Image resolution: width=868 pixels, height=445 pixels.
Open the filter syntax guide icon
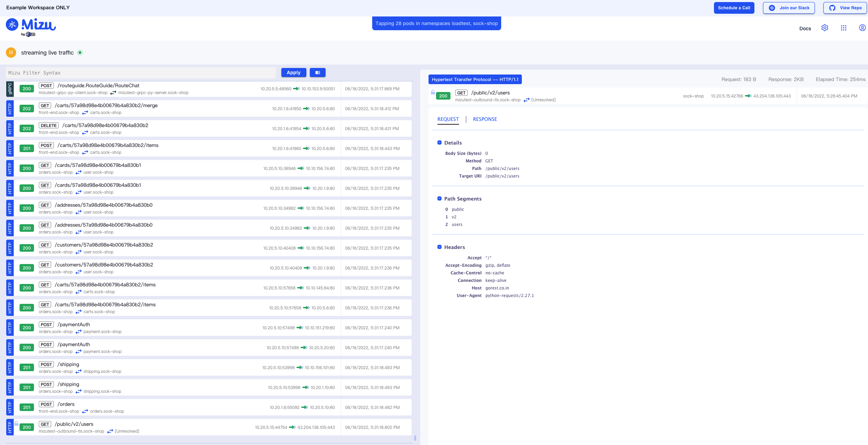pos(317,72)
